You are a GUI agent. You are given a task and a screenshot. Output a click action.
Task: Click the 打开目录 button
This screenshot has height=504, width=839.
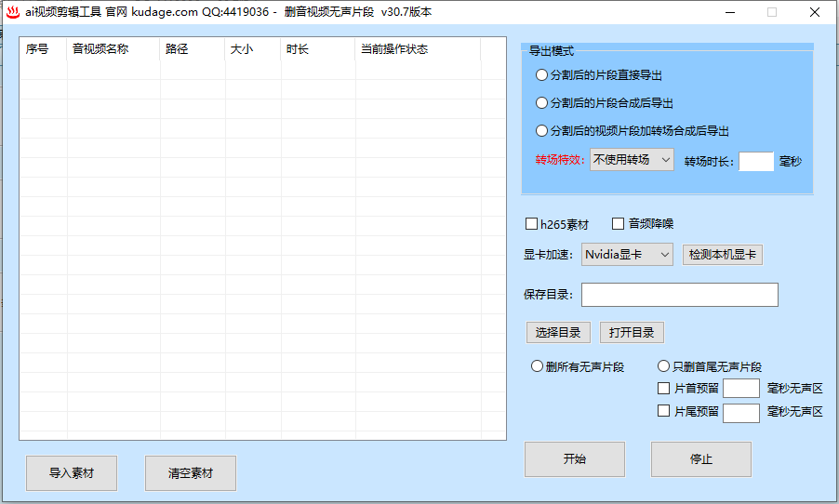click(x=632, y=333)
